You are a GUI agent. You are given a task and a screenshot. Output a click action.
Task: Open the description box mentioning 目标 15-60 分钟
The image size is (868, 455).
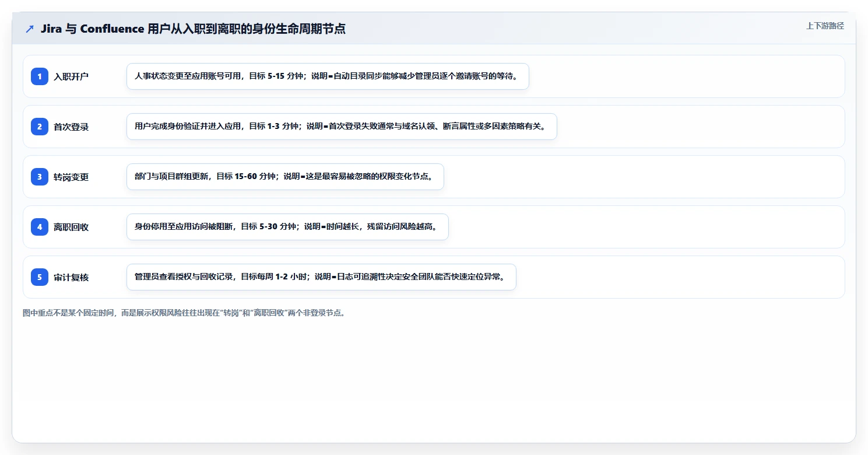tap(285, 177)
